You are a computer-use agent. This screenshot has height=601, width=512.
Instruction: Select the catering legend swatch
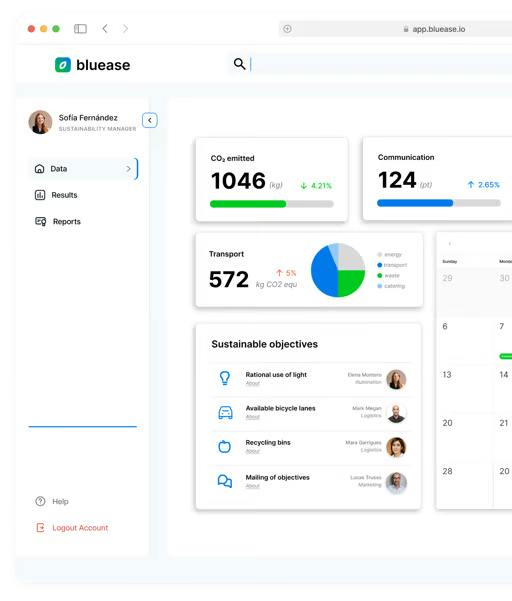[x=380, y=286]
